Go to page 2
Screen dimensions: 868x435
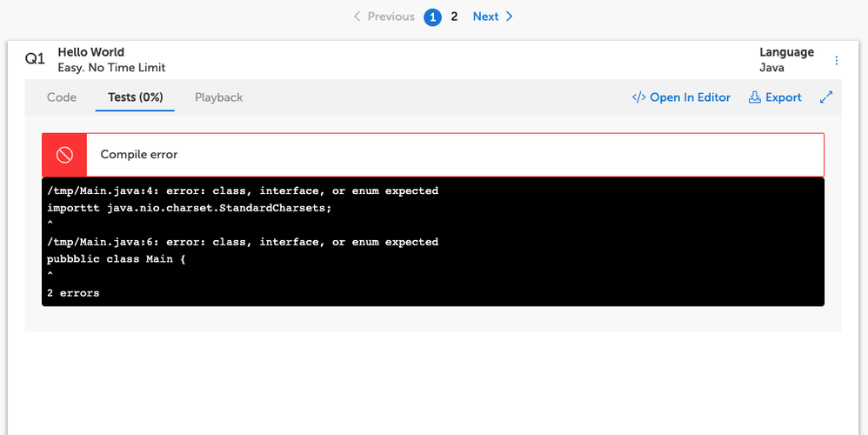pyautogui.click(x=454, y=17)
